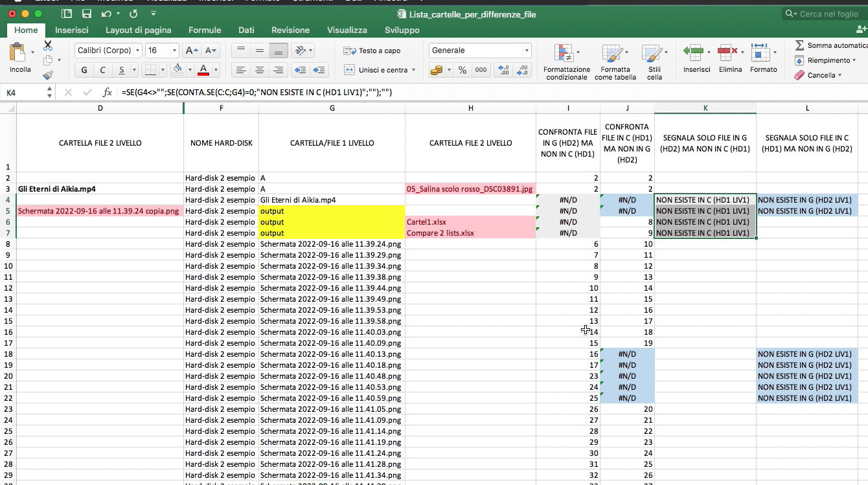
Task: Open Stili cella gallery
Action: pos(654,62)
